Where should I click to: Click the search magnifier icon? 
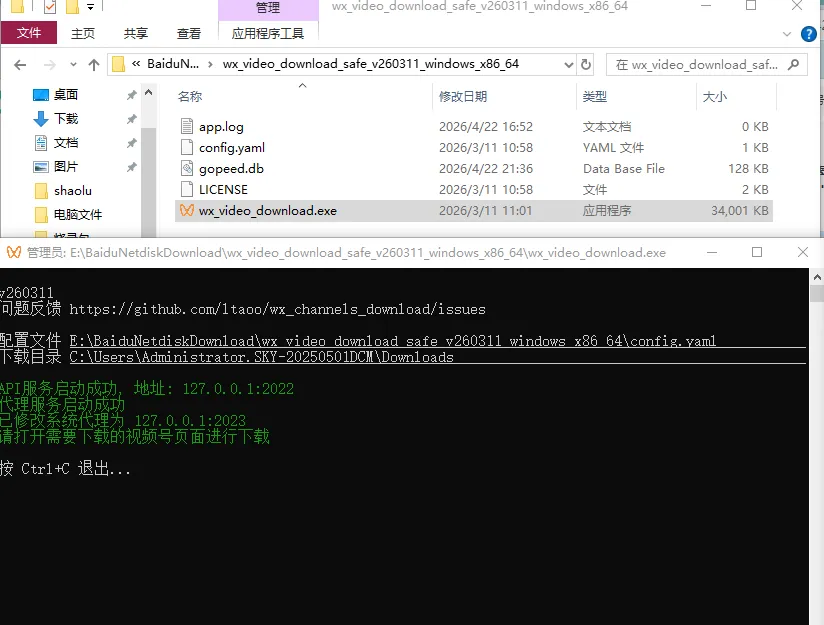794,65
